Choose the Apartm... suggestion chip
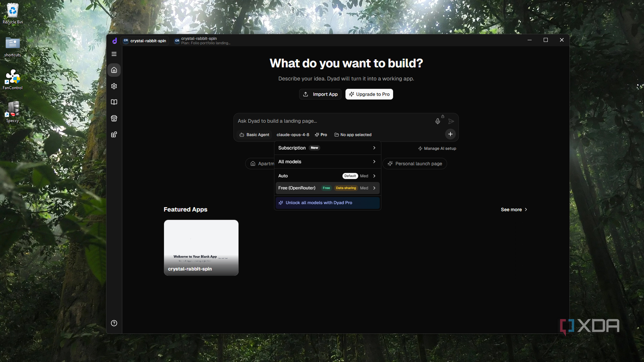The width and height of the screenshot is (644, 362). tap(260, 164)
